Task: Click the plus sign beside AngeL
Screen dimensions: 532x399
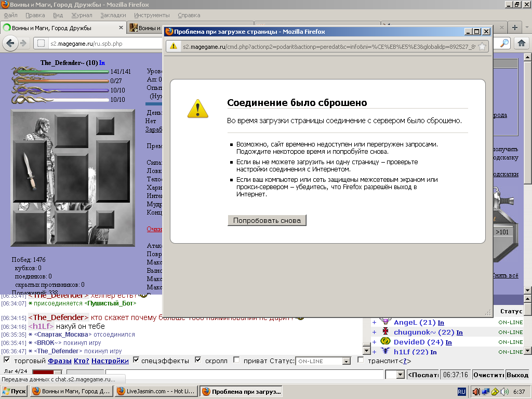Action: pyautogui.click(x=374, y=322)
